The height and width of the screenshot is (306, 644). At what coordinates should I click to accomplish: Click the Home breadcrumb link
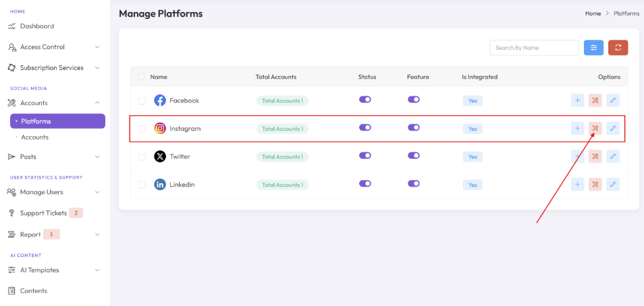click(x=593, y=13)
